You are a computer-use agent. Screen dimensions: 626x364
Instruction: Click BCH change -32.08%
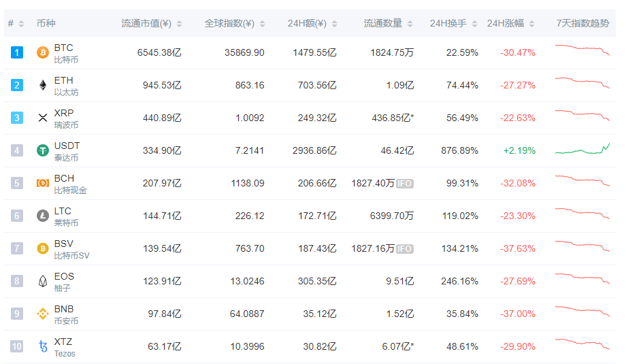(518, 184)
